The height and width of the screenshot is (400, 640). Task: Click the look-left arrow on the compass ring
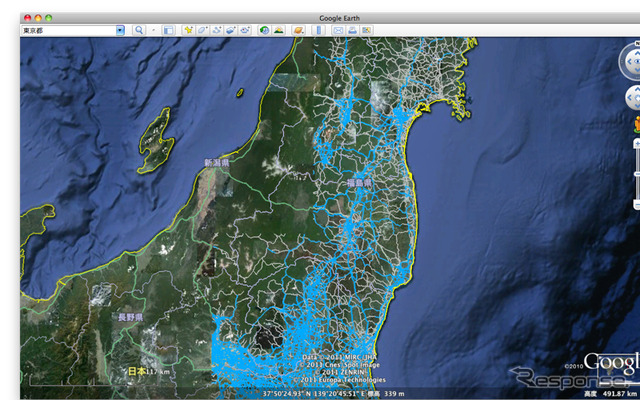[629, 62]
